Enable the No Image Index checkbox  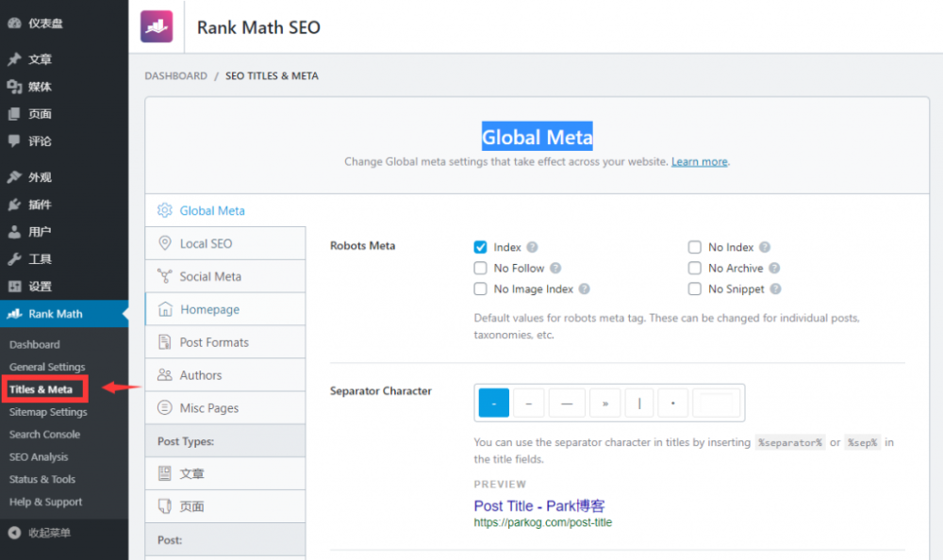481,289
